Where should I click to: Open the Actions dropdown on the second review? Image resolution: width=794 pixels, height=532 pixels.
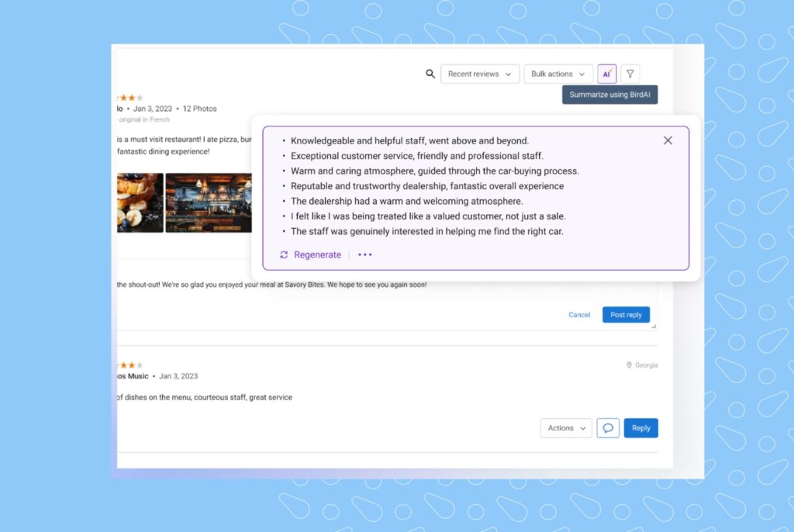(566, 428)
